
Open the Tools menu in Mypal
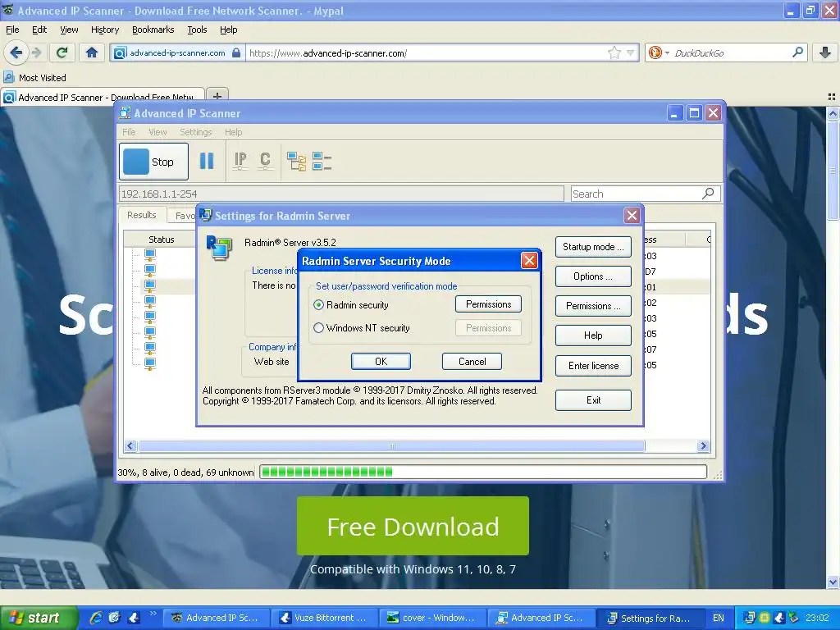coord(197,30)
